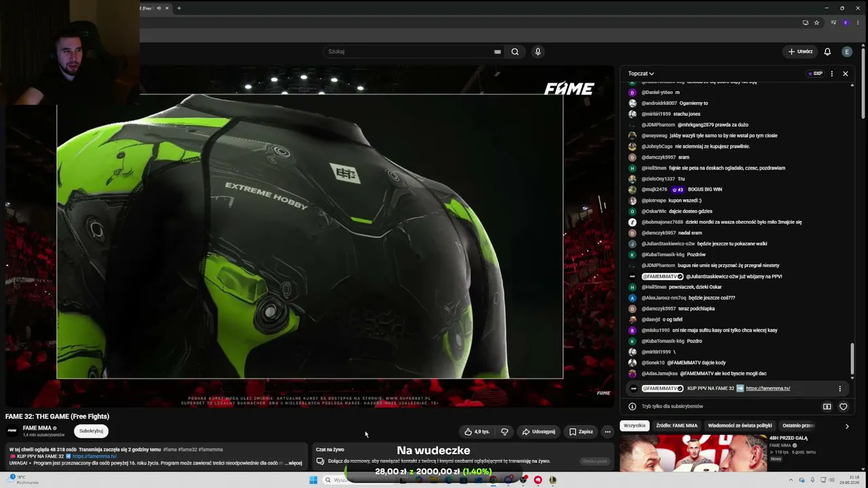Mute the tab using the speaker icon
868x488 pixels.
point(159,8)
